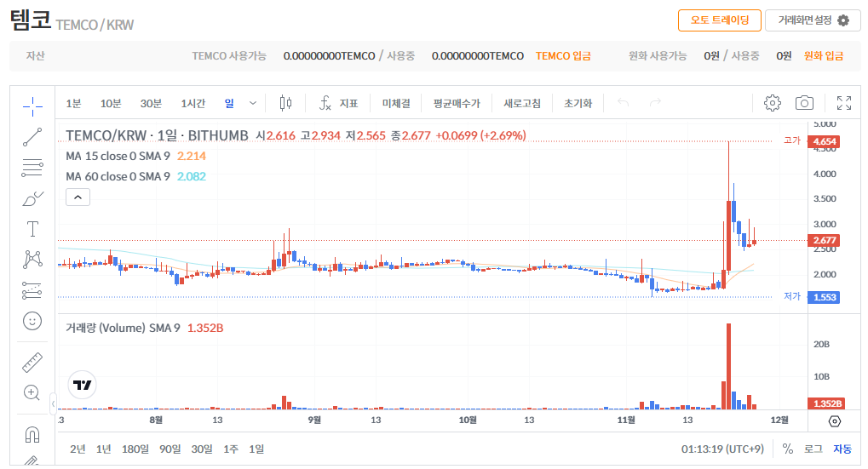Toggle percent scale mode

coord(788,449)
